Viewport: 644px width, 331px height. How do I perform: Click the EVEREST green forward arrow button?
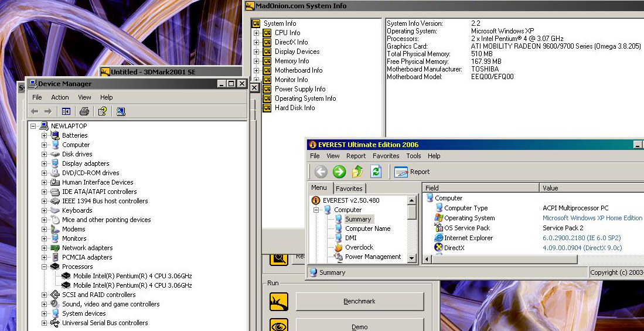pyautogui.click(x=339, y=172)
